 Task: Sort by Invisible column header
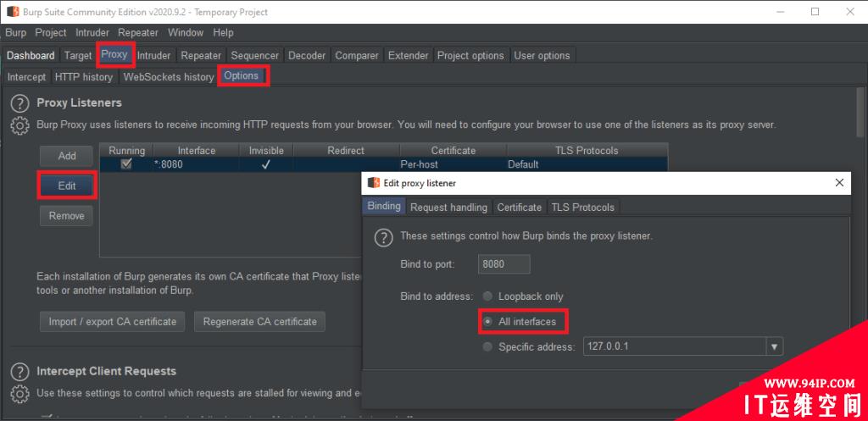pos(266,151)
